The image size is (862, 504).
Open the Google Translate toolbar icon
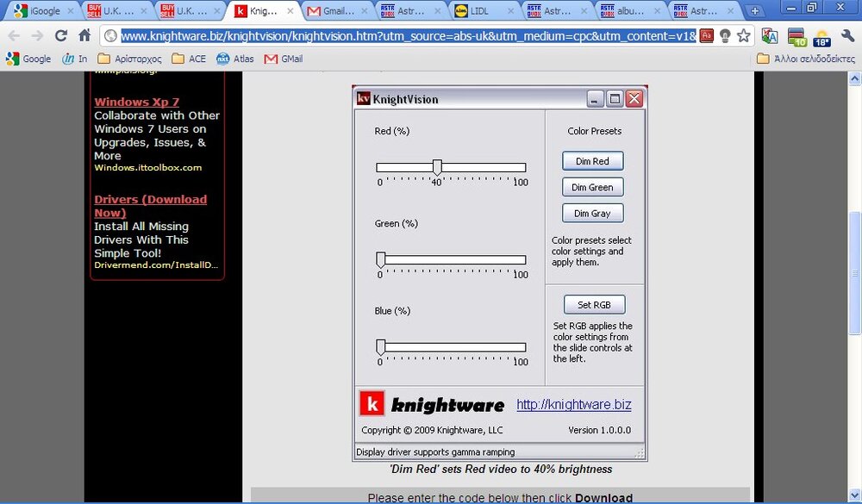[x=770, y=37]
